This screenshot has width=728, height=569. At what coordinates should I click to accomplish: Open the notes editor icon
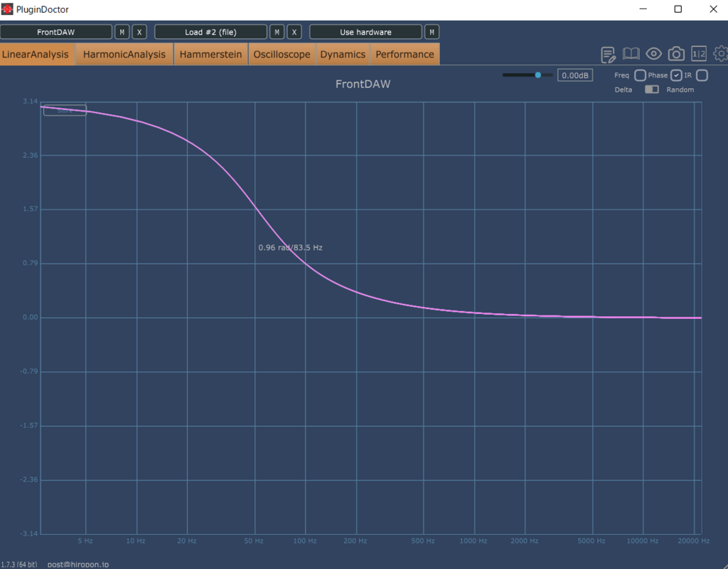609,54
